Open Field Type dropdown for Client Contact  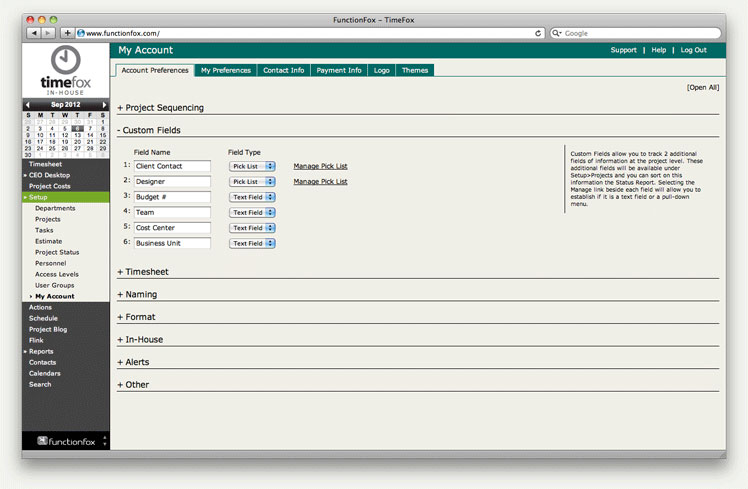tap(252, 166)
